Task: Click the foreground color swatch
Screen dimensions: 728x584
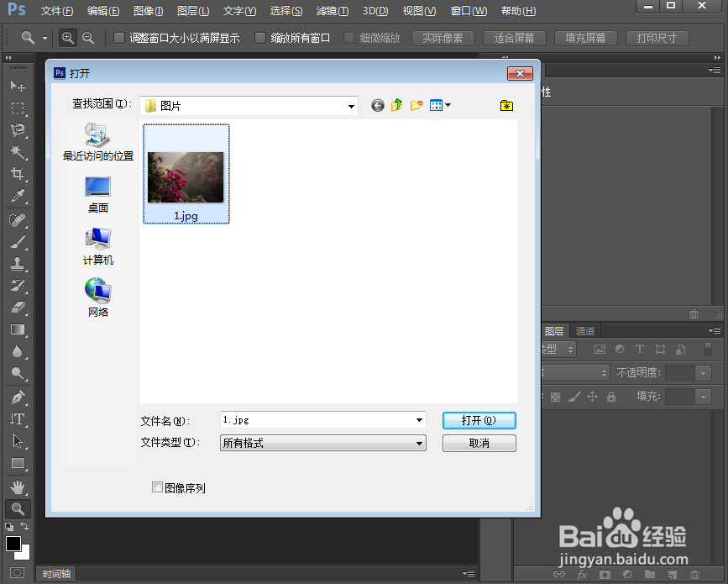Action: point(13,544)
